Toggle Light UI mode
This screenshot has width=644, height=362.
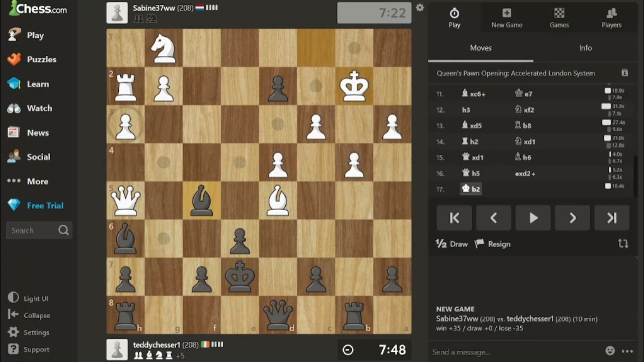coord(29,298)
